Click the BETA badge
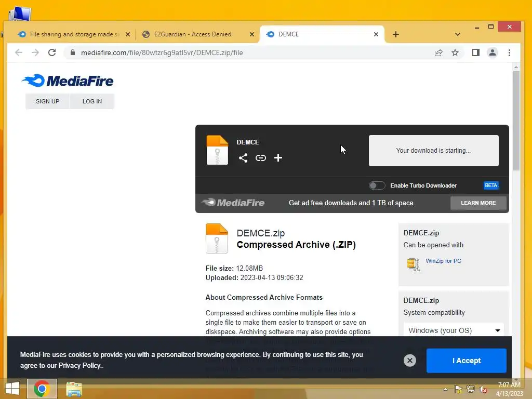This screenshot has height=399, width=532. [x=491, y=185]
